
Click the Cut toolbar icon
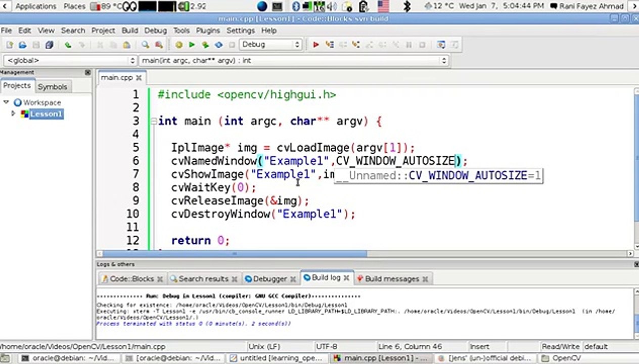100,45
